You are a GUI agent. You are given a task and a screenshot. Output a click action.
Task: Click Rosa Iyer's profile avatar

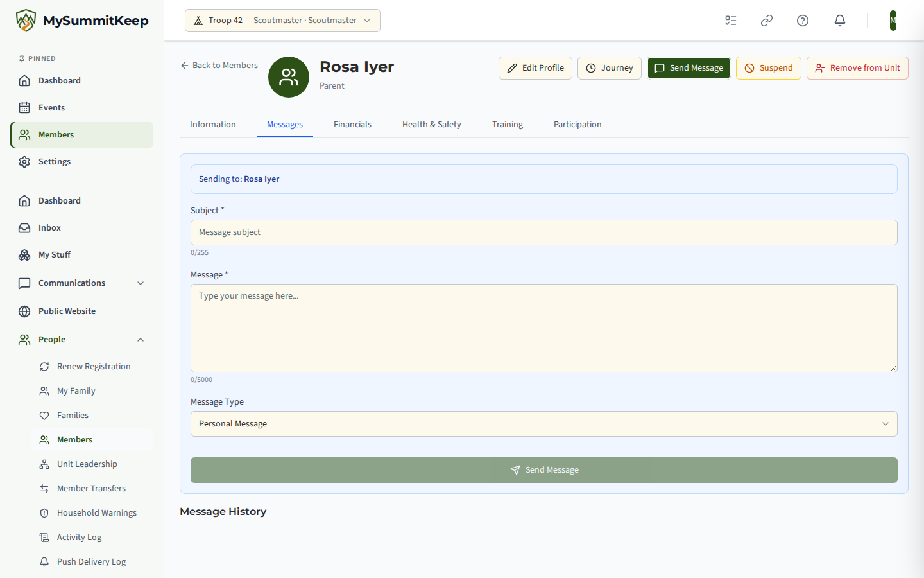(289, 77)
